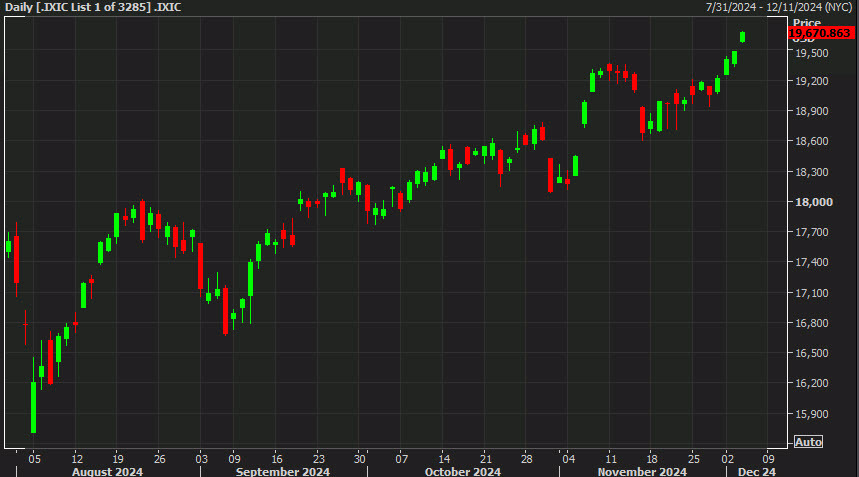Click the October 2024 month label
The image size is (859, 477).
click(x=462, y=472)
